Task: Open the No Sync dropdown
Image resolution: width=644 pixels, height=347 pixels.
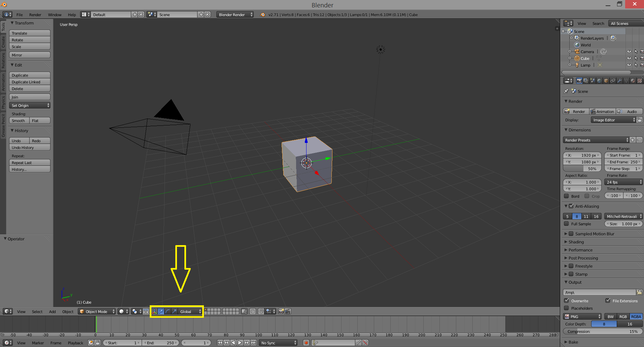Action: [278, 343]
